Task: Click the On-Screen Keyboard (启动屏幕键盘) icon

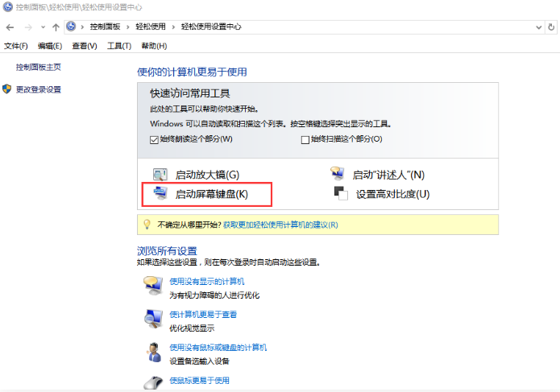Action: (160, 193)
